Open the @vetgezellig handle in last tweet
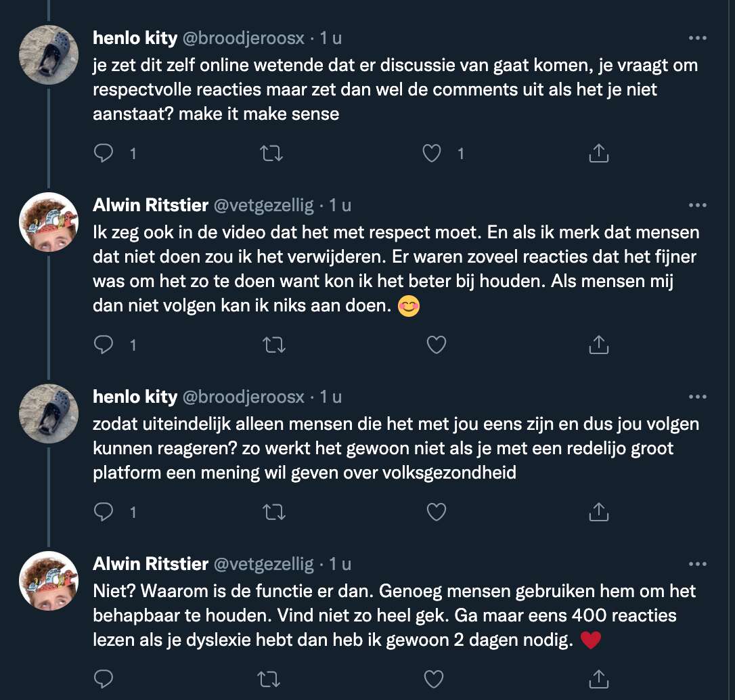This screenshot has height=700, width=735. tap(263, 563)
